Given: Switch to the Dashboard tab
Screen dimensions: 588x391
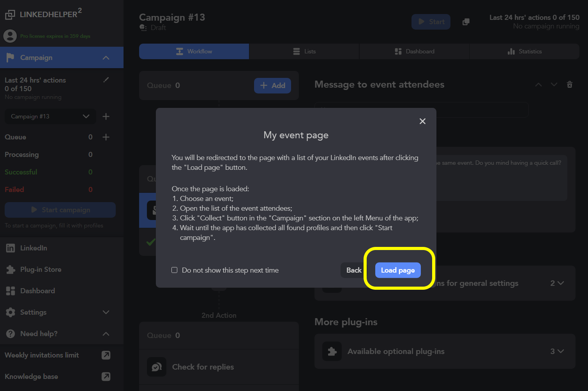Looking at the screenshot, I should point(415,51).
